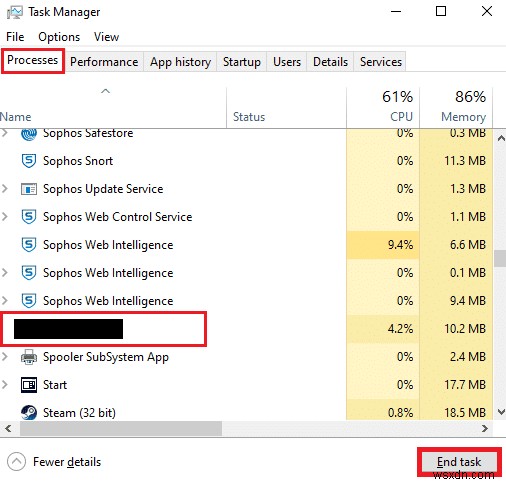The image size is (506, 485).
Task: Switch to the Services tab
Action: tap(381, 62)
